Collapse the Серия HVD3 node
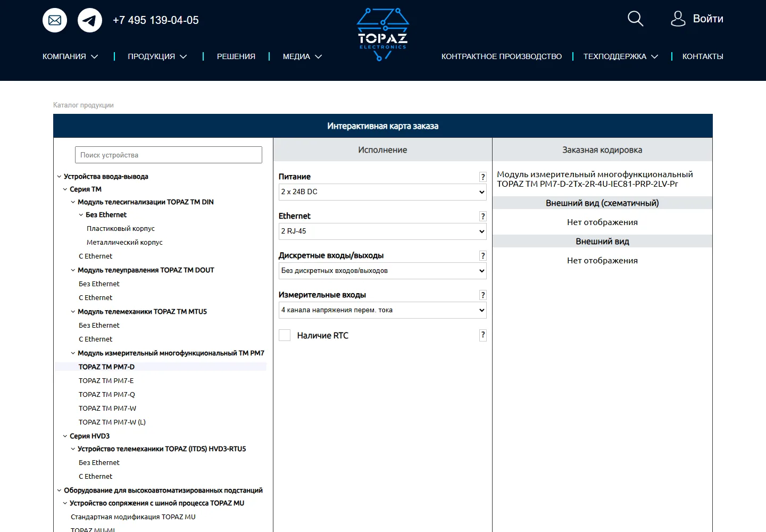The width and height of the screenshot is (766, 532). (x=65, y=436)
